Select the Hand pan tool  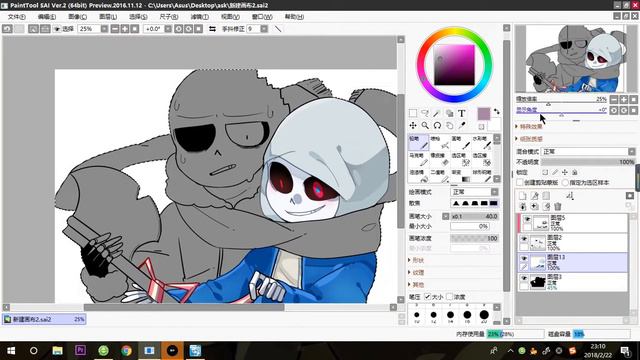449,125
